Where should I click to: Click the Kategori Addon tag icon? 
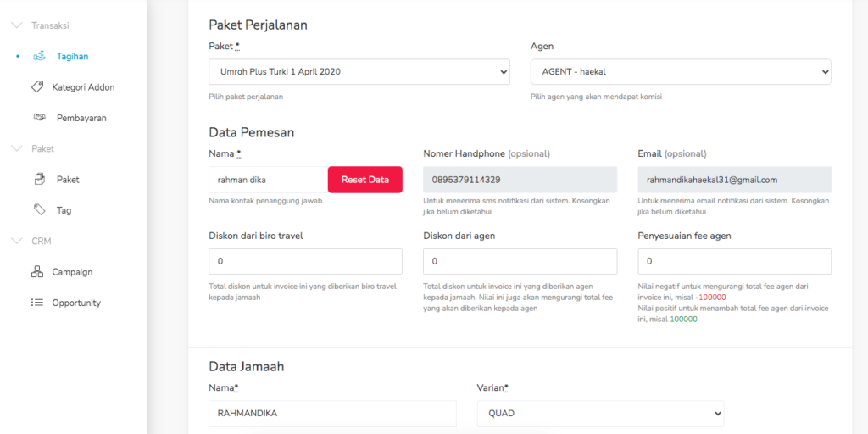pyautogui.click(x=37, y=87)
